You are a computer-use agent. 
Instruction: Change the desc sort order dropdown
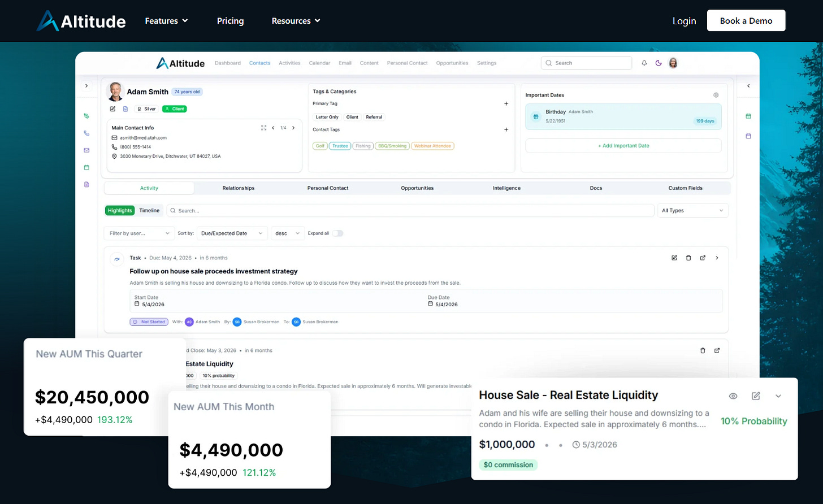(288, 233)
